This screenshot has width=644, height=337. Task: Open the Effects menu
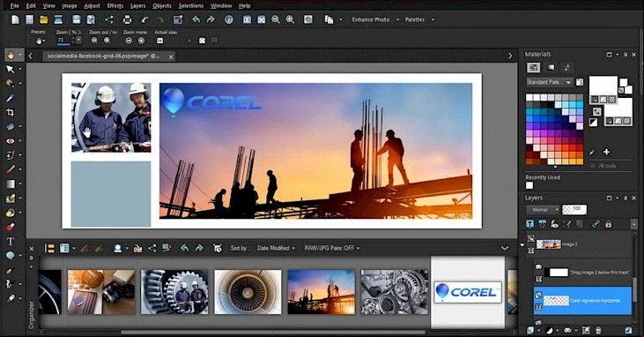click(x=115, y=6)
